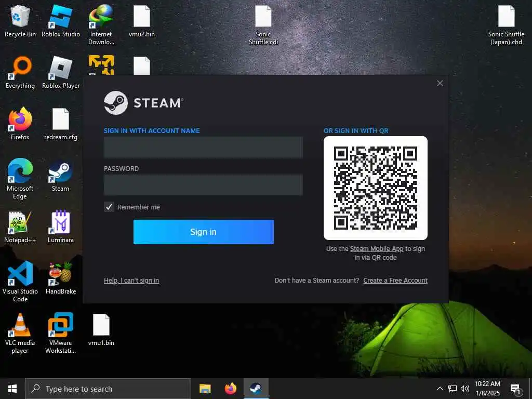The width and height of the screenshot is (532, 399).
Task: Select the Sonic Shuffle.cdi file icon
Action: pyautogui.click(x=263, y=25)
